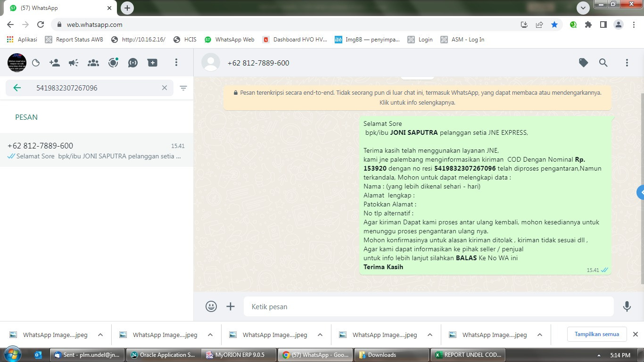Clear the search text with X
The image size is (644, 362).
click(165, 88)
